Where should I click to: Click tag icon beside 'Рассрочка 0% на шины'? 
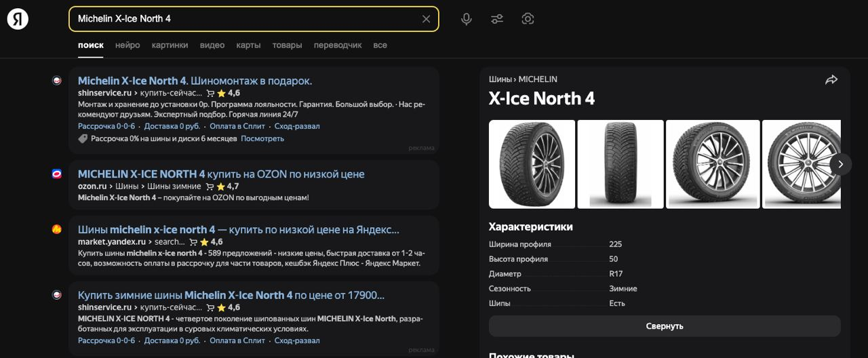(x=83, y=138)
